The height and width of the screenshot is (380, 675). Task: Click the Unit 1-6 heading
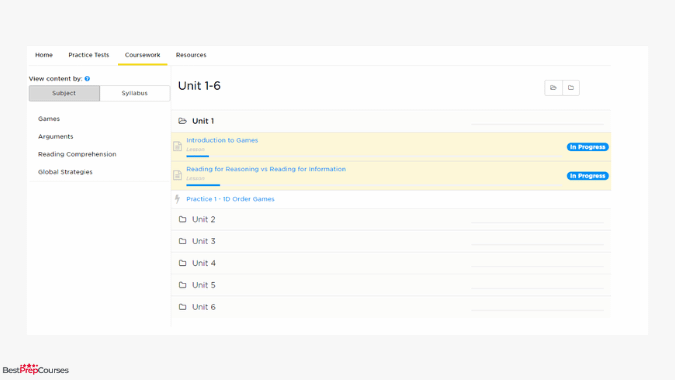pyautogui.click(x=199, y=86)
